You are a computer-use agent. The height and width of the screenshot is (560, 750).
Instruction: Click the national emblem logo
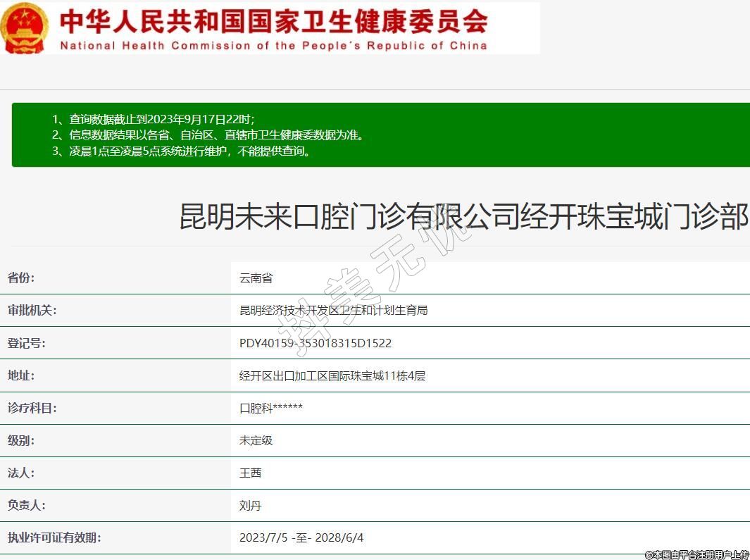tap(24, 28)
